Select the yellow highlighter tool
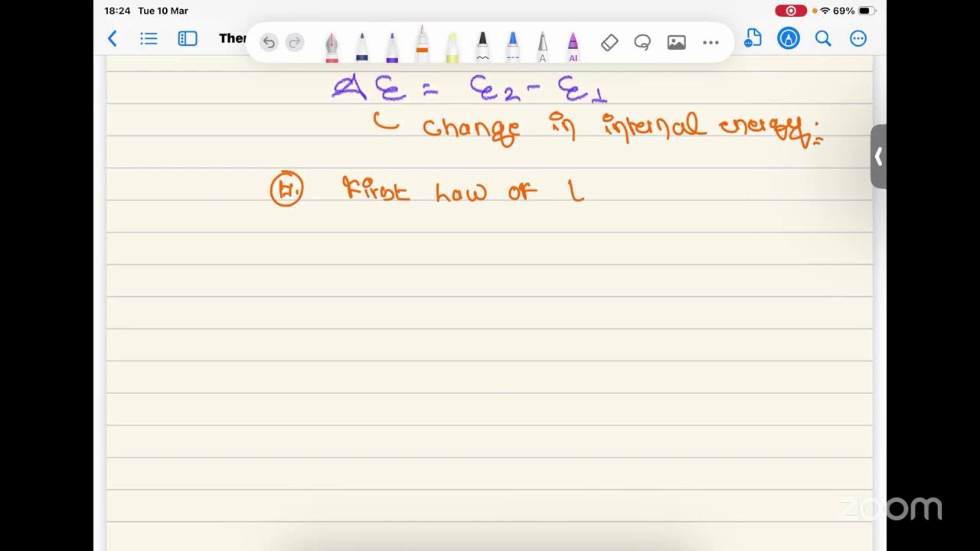The height and width of the screenshot is (551, 980). pyautogui.click(x=452, y=46)
